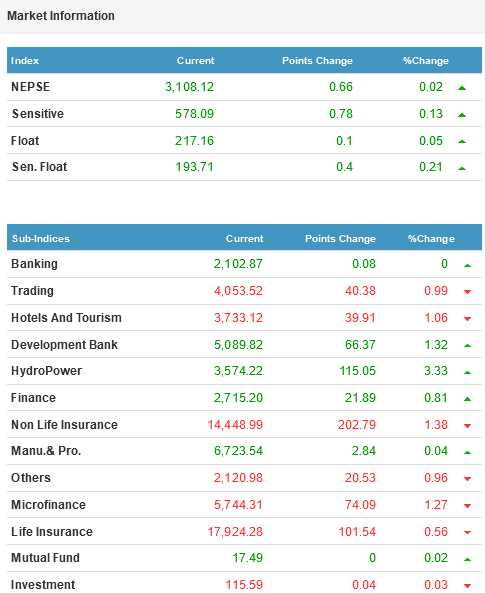Click Development Bank percent change 1.32
Image resolution: width=485 pixels, height=593 pixels.
(x=436, y=345)
